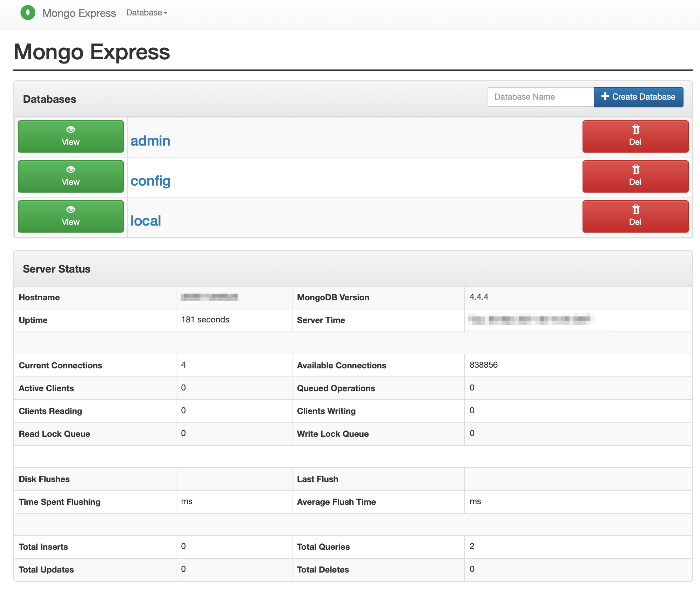700x595 pixels.
Task: Open the admin database link
Action: point(150,141)
